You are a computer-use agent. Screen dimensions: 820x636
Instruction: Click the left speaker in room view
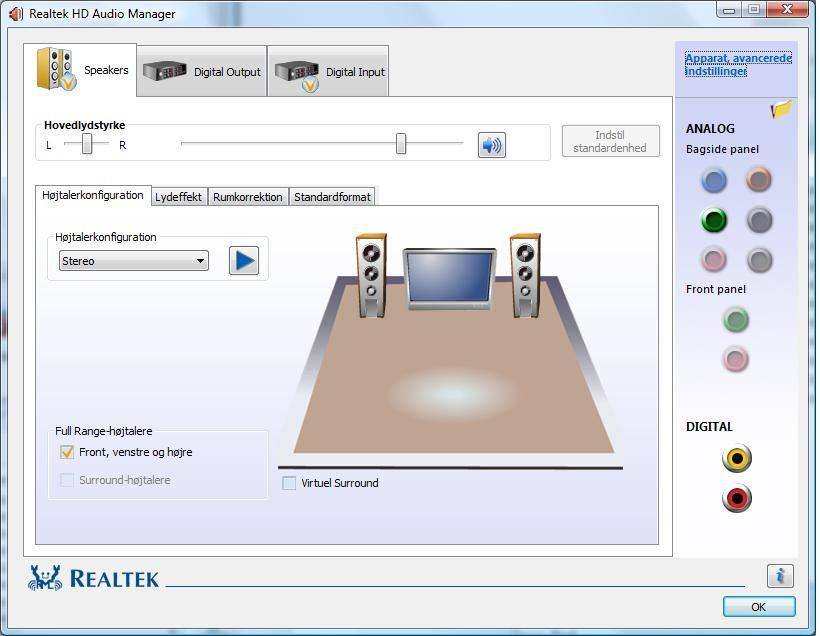[x=371, y=274]
